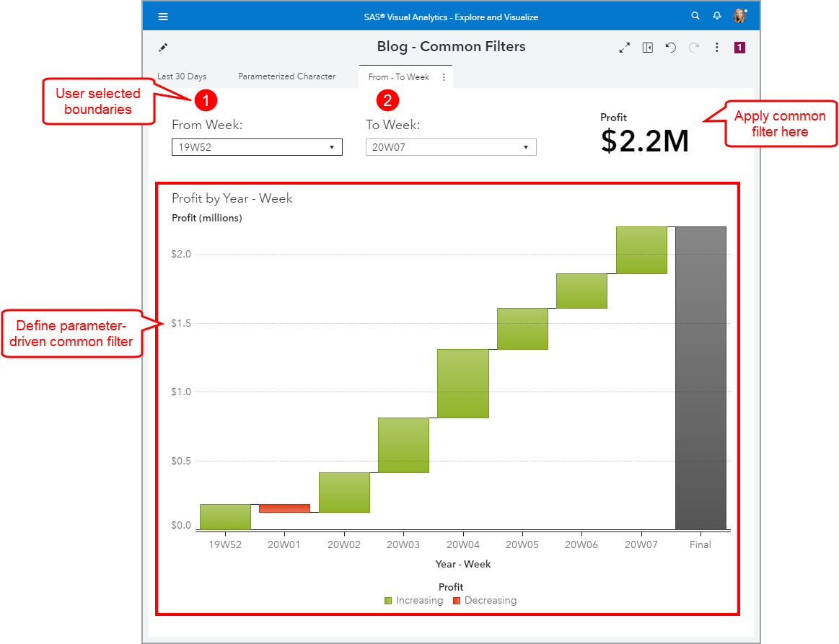This screenshot has height=644, width=839.
Task: Open the From - To Week tab options menu
Action: pyautogui.click(x=445, y=76)
